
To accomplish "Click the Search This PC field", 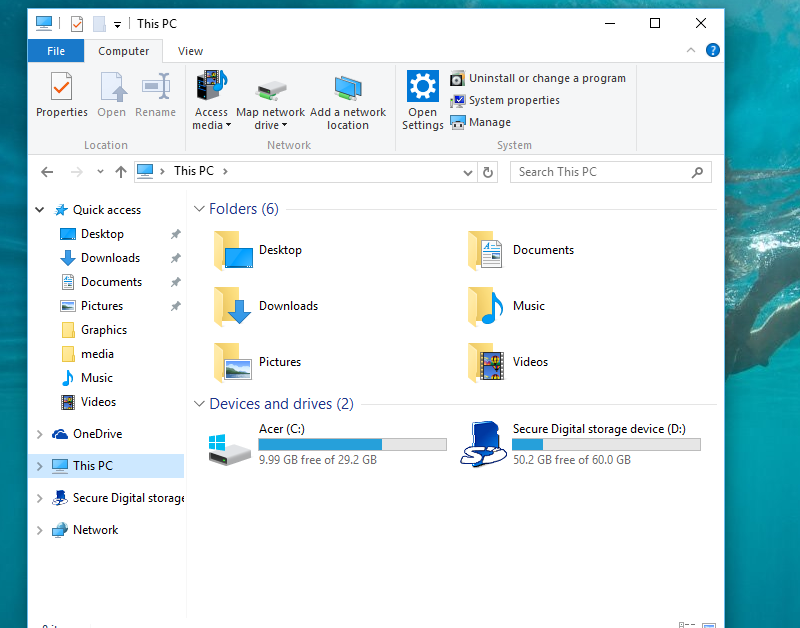I will [x=600, y=172].
